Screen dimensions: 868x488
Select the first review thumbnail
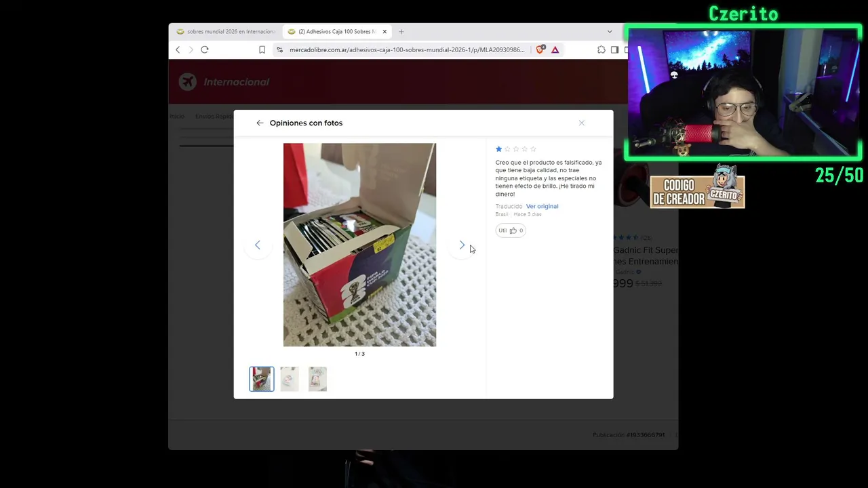pos(262,379)
